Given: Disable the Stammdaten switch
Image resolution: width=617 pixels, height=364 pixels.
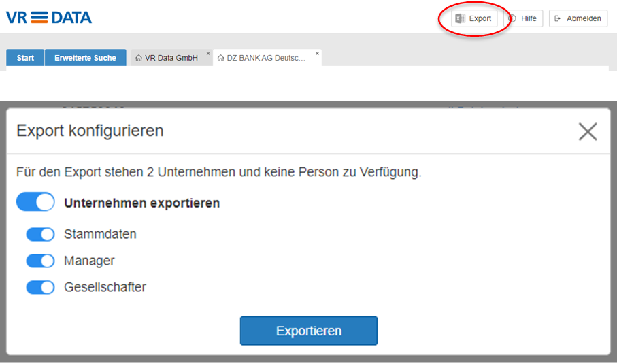Looking at the screenshot, I should point(40,234).
